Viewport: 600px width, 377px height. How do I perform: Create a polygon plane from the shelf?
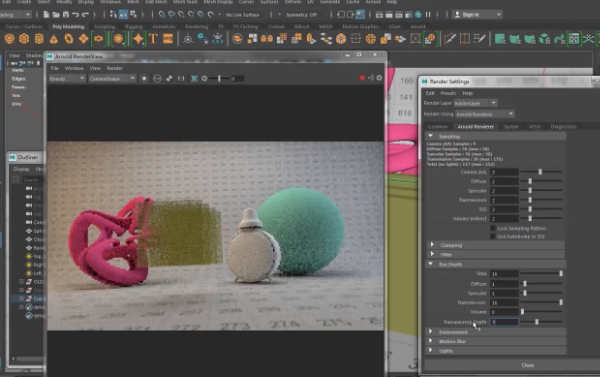coord(83,39)
